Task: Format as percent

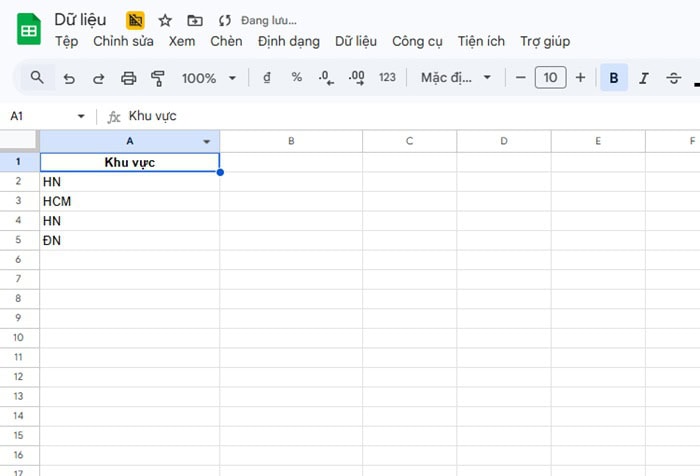Action: [296, 78]
